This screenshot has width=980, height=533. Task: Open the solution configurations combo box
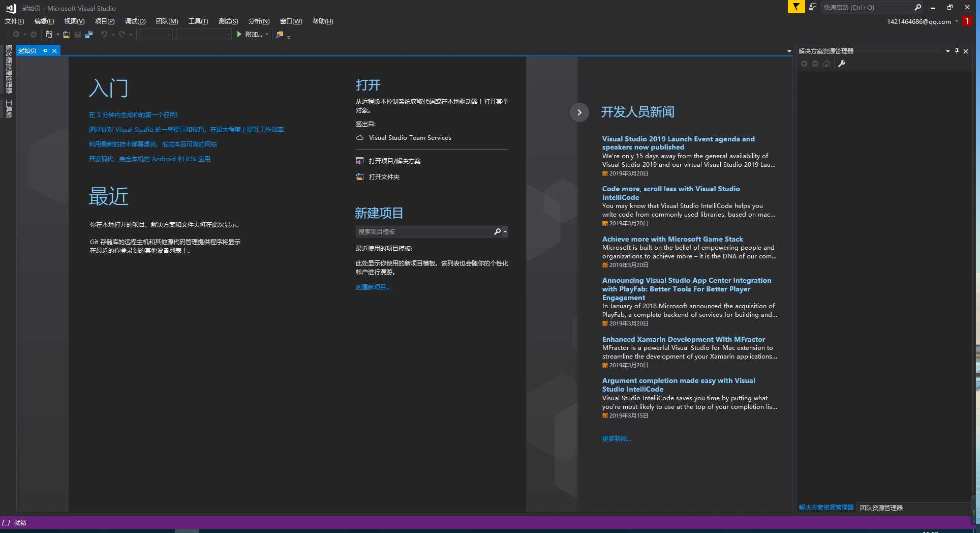coord(156,35)
